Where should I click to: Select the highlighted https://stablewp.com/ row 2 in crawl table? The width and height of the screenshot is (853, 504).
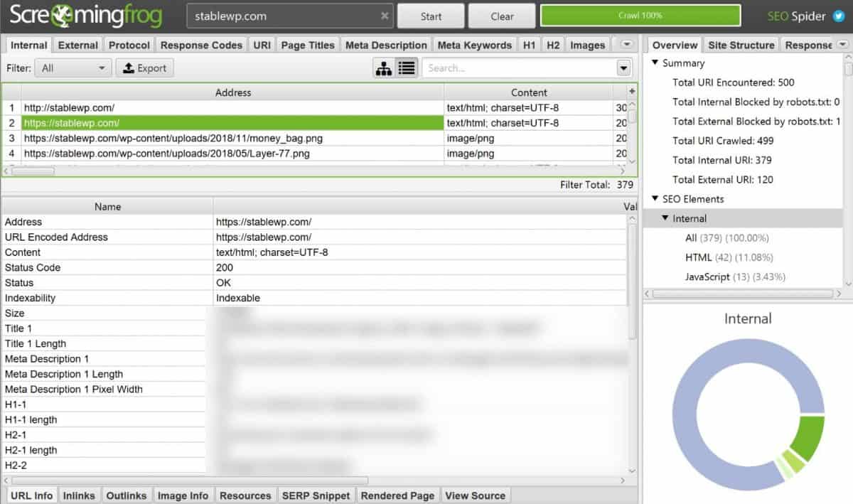pyautogui.click(x=232, y=123)
